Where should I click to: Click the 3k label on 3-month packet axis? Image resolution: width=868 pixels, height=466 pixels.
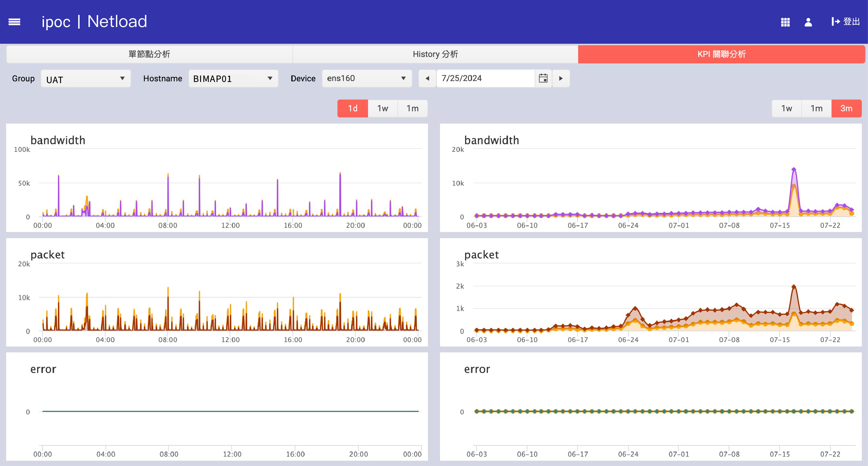[x=460, y=264]
